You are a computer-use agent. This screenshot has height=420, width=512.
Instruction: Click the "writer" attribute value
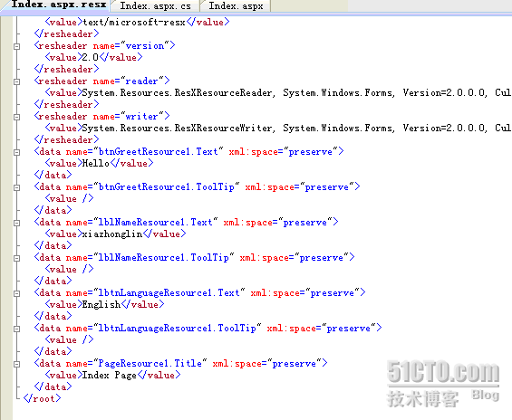142,116
